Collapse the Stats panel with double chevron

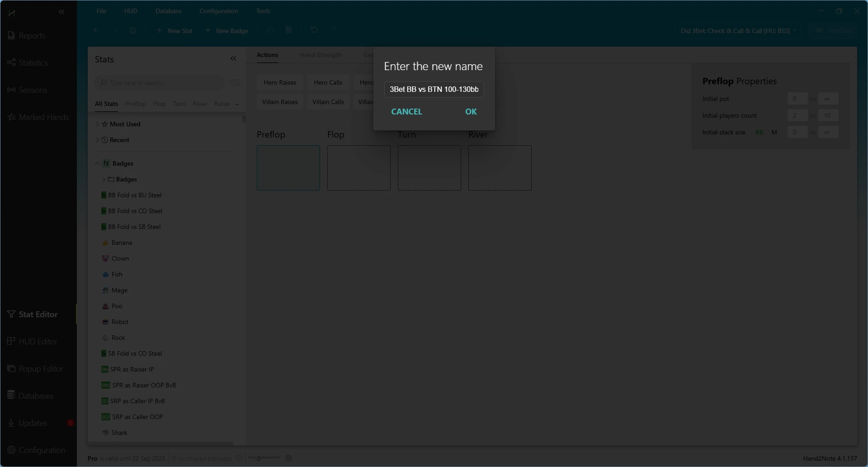(233, 59)
